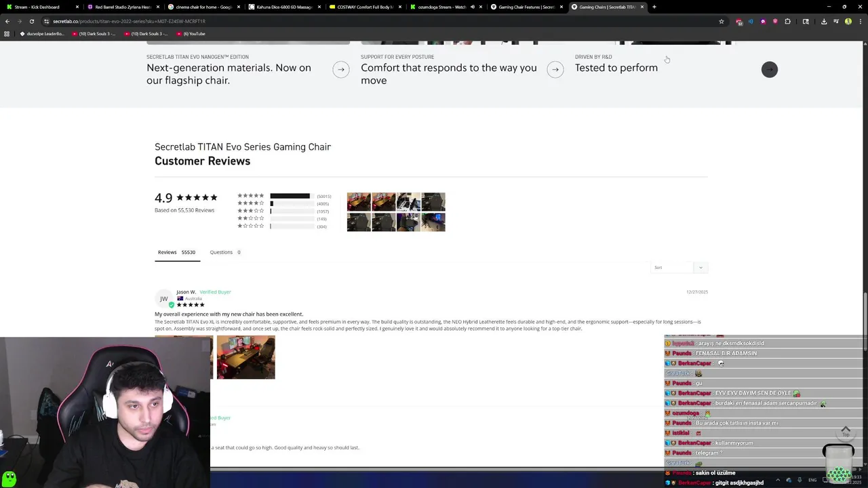
Task: Click 'Based on 55,530 Reviews' text
Action: [184, 210]
